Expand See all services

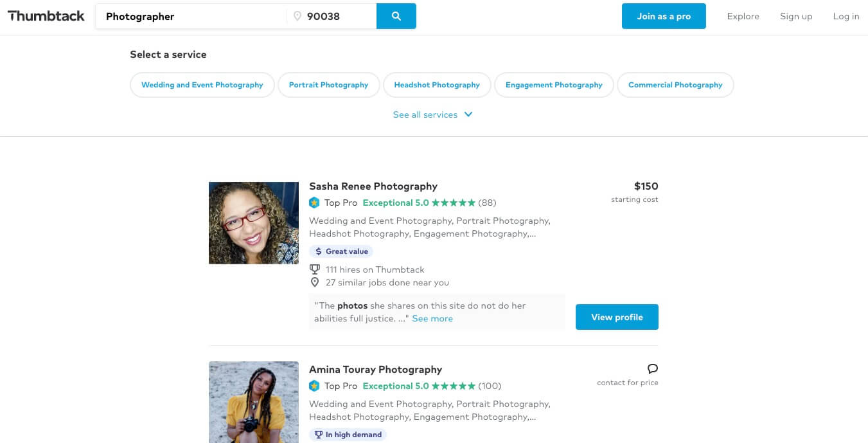(x=433, y=114)
